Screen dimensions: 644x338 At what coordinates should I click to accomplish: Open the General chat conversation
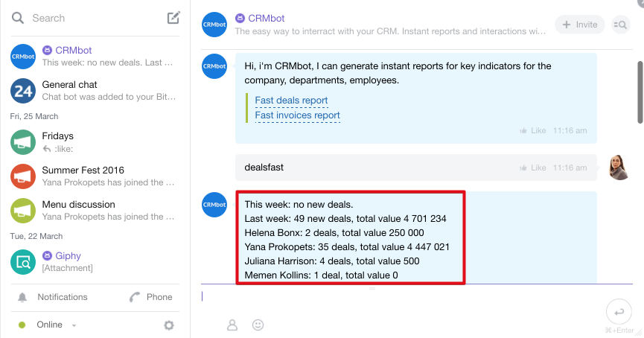(x=95, y=91)
